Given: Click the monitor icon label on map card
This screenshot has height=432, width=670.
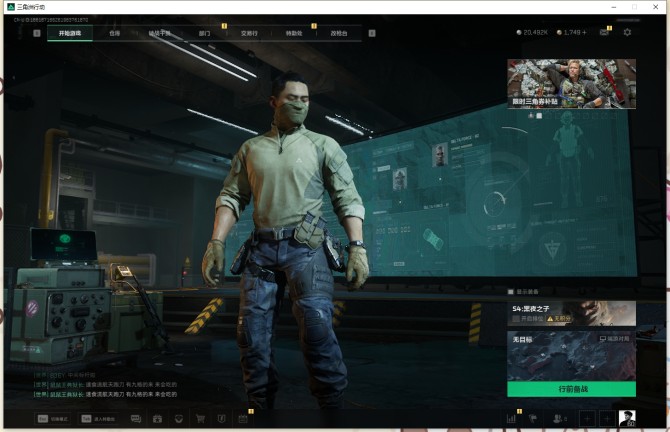Looking at the screenshot, I should [614, 339].
